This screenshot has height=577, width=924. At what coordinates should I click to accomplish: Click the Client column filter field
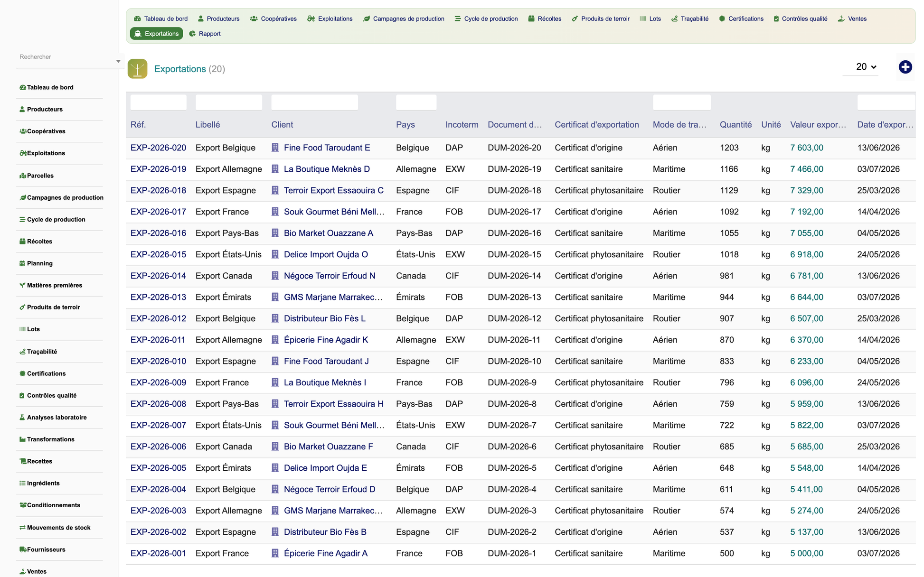pos(314,102)
